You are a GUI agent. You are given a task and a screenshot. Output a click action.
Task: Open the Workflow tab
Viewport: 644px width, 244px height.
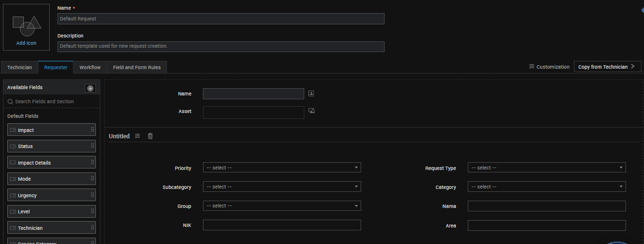click(90, 67)
